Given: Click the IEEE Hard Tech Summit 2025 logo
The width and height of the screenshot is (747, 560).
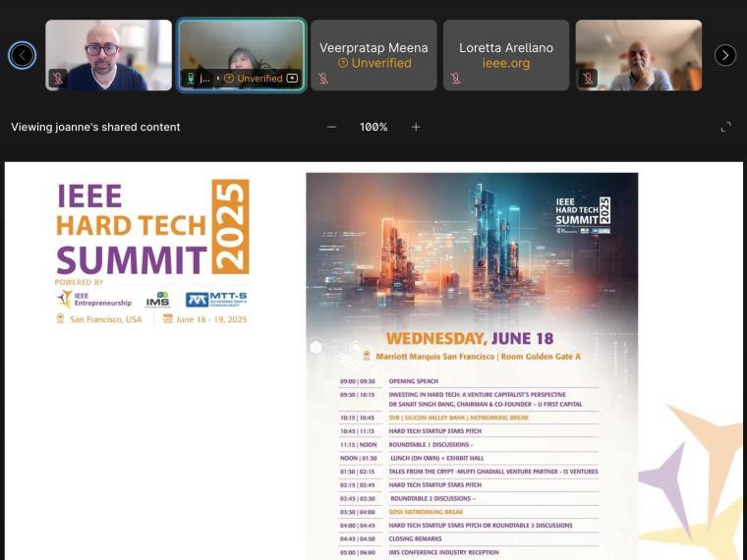Looking at the screenshot, I should (152, 228).
